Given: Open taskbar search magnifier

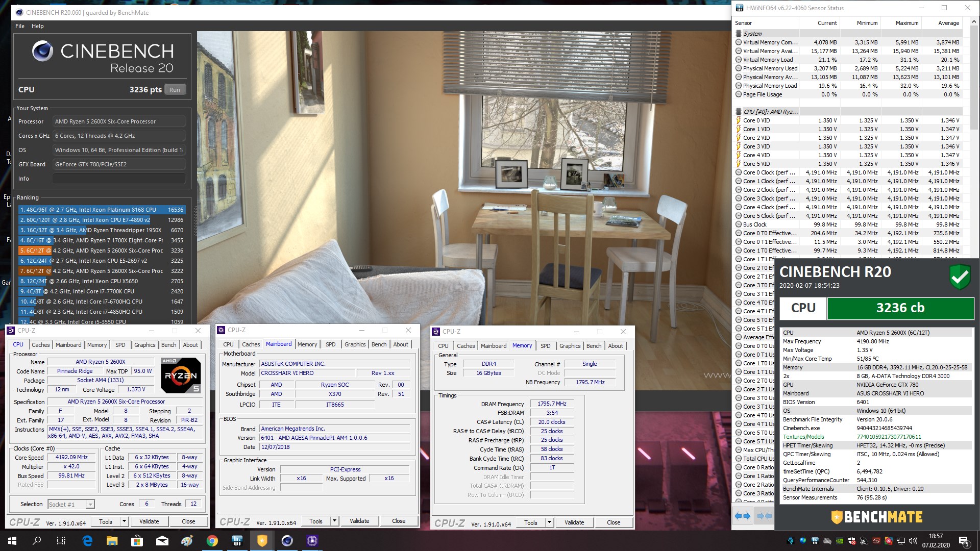Looking at the screenshot, I should tap(37, 541).
